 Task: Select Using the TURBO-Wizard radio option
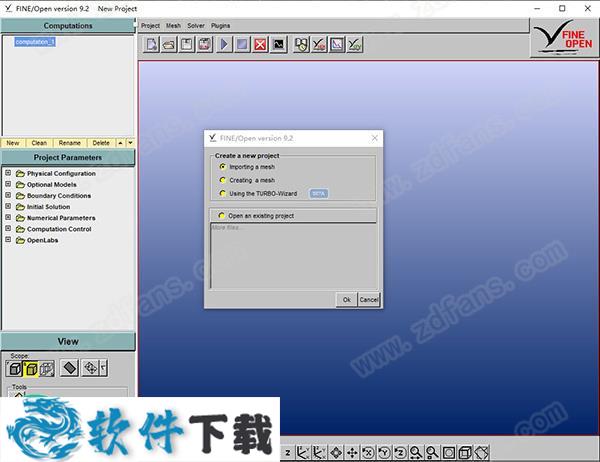point(222,193)
